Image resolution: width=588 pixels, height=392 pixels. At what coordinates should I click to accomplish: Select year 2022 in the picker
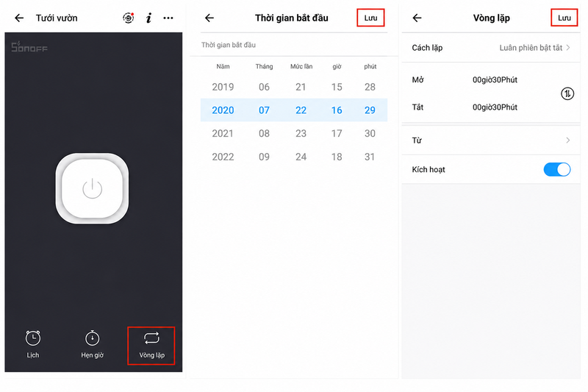click(x=223, y=157)
